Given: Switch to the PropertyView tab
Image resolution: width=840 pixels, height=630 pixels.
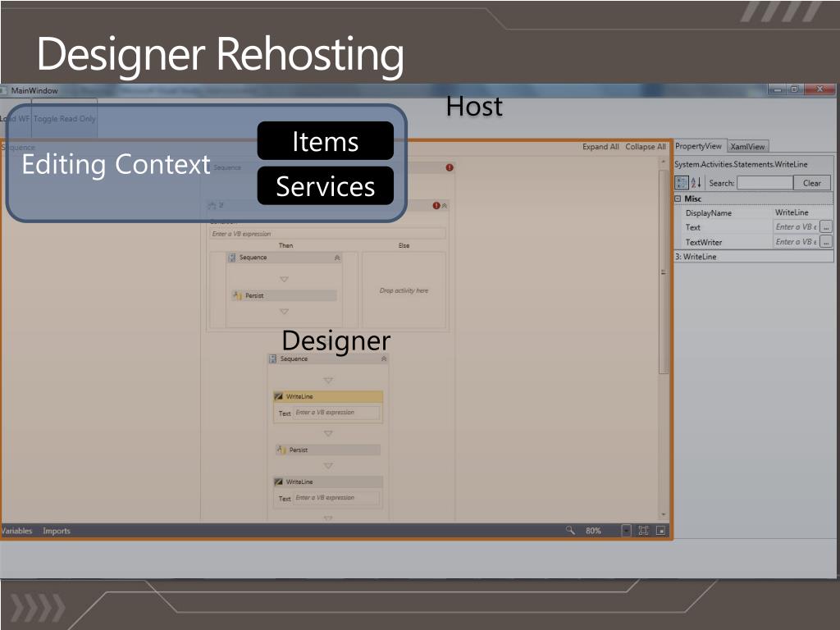Looking at the screenshot, I should (699, 146).
